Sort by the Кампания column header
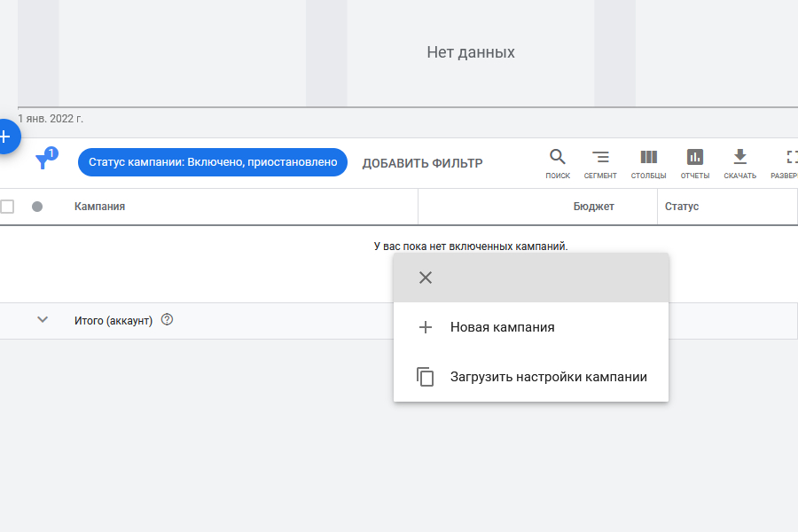 click(x=99, y=207)
